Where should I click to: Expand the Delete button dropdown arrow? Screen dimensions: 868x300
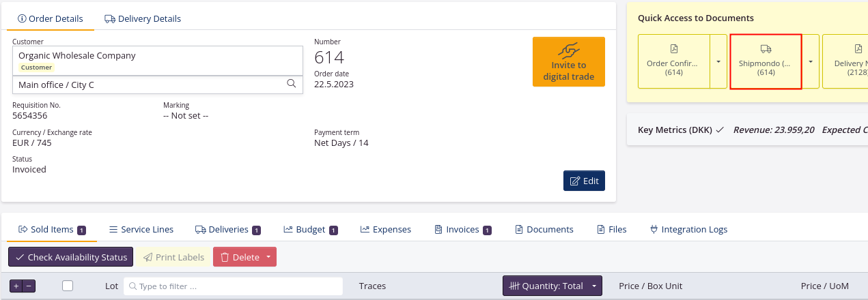[x=269, y=257]
